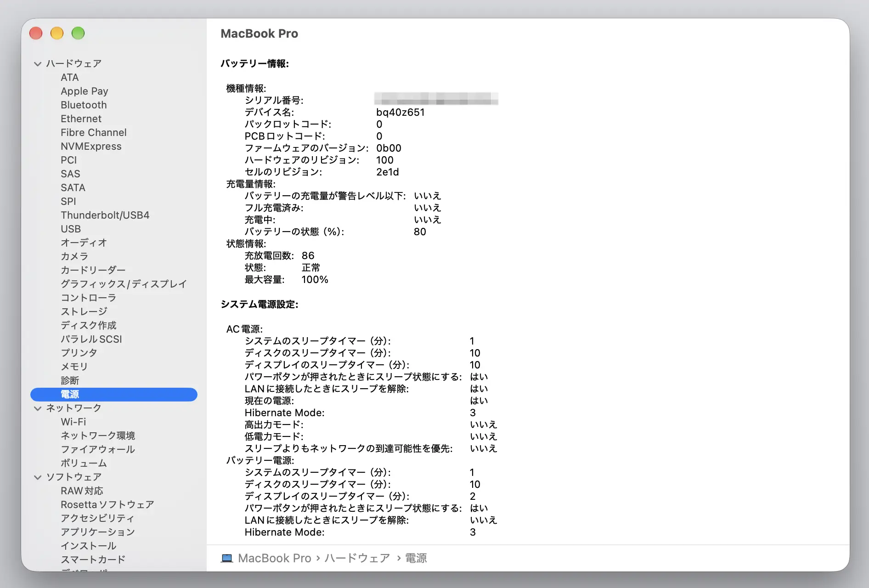Open Wi-Fi under ネットワーク
The image size is (869, 588).
[x=73, y=422]
